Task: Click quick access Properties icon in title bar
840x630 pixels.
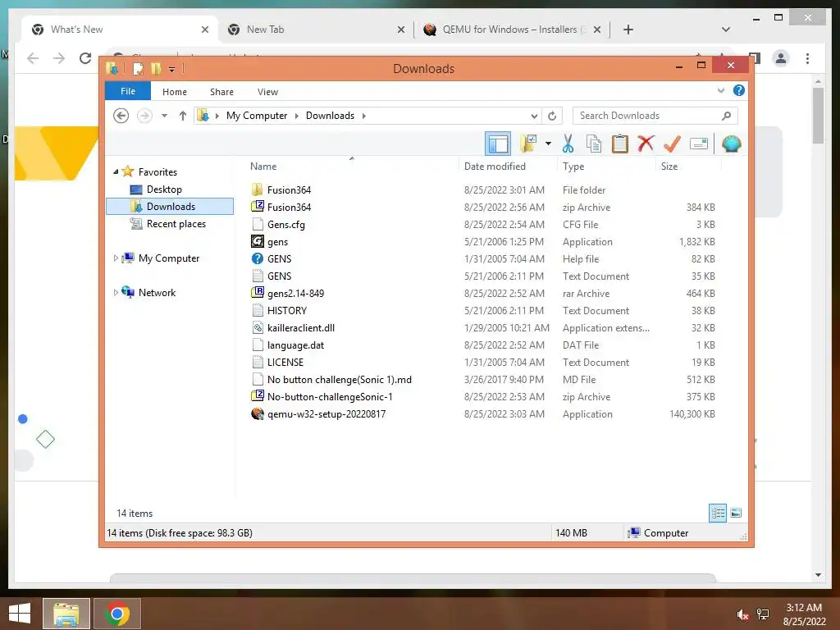Action: (138, 69)
